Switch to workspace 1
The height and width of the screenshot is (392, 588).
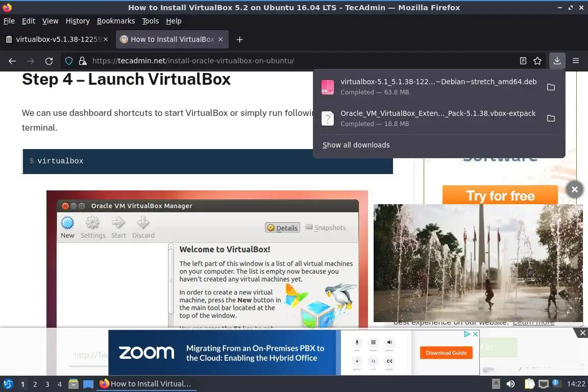[x=23, y=384]
